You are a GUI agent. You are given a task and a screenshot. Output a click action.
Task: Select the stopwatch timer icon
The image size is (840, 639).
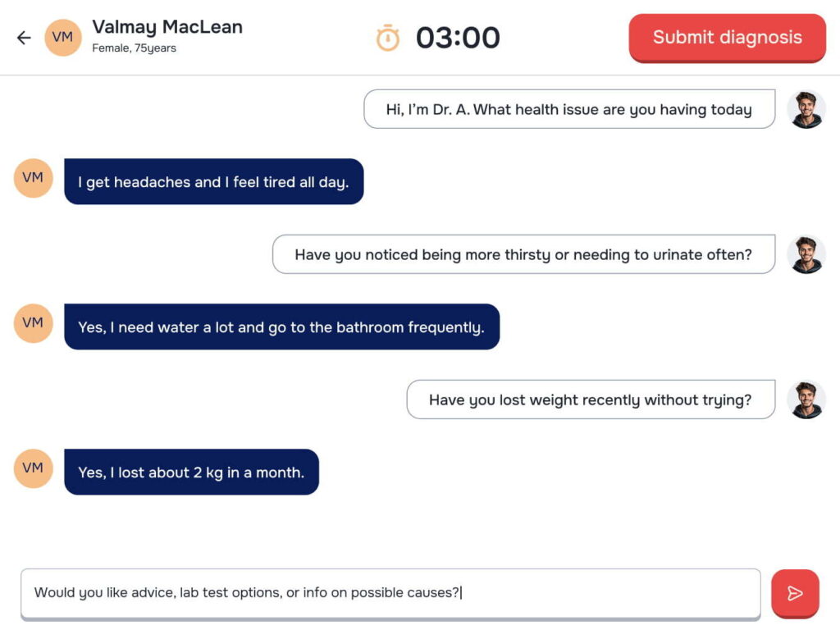pyautogui.click(x=388, y=37)
